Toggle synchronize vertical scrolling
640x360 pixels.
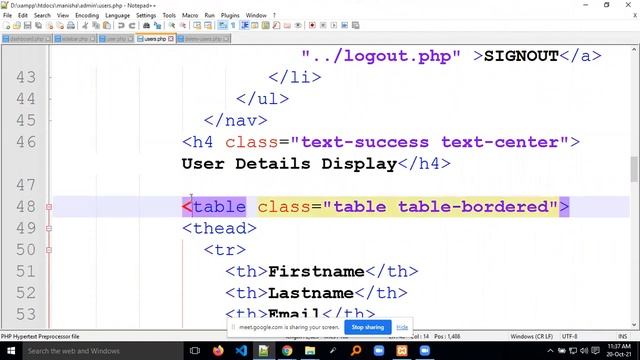[197, 25]
